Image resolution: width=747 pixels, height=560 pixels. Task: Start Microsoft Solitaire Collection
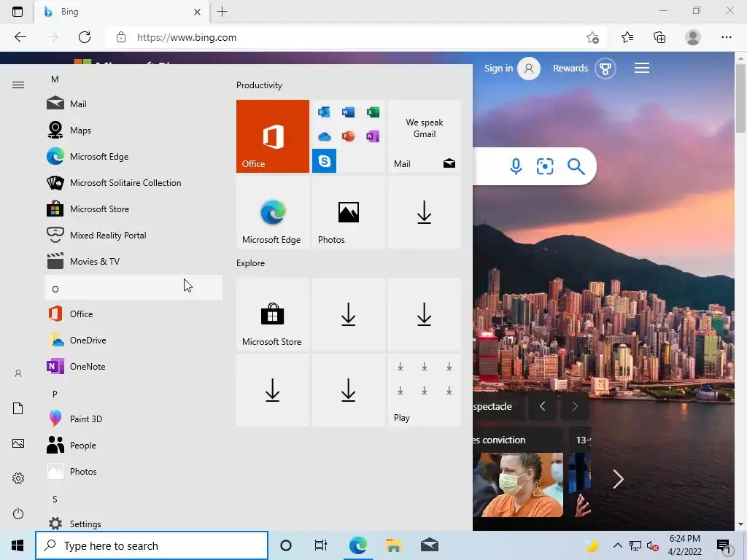[133, 182]
